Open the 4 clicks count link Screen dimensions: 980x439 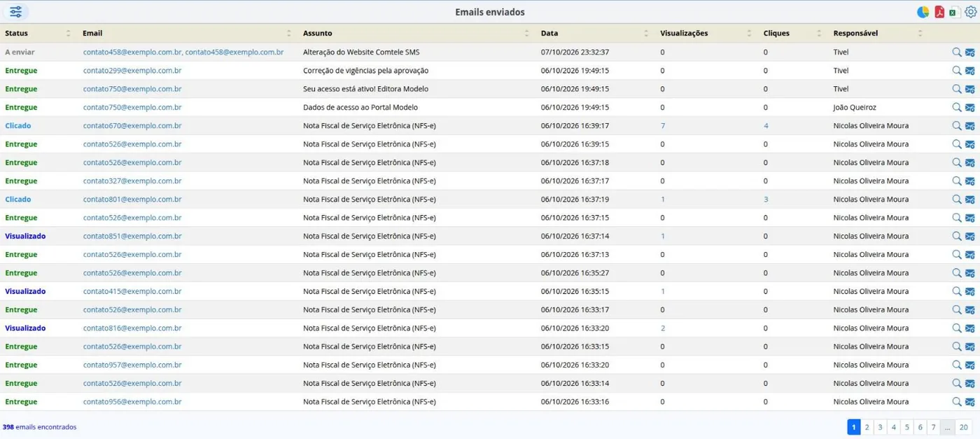coord(766,126)
